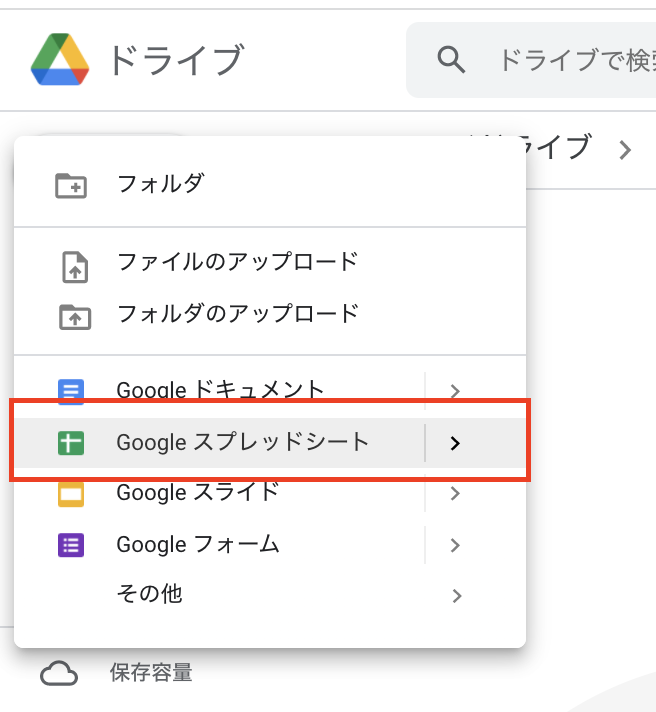Click the purple Google Forms icon
This screenshot has width=656, height=712.
click(71, 545)
